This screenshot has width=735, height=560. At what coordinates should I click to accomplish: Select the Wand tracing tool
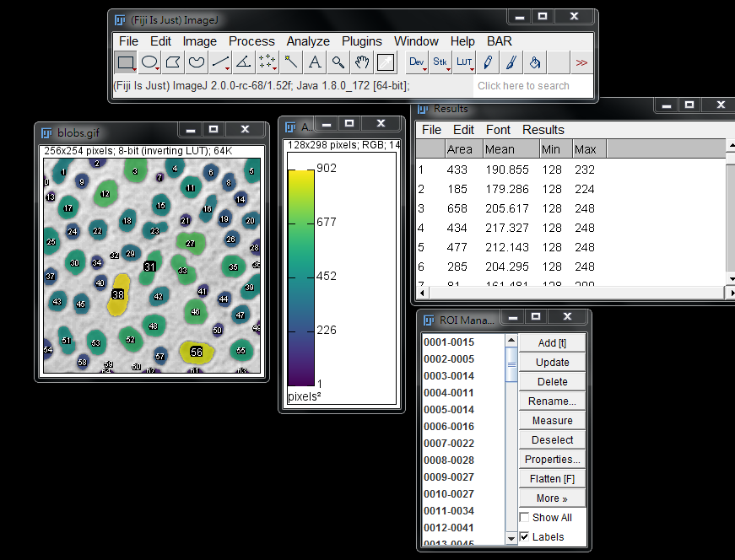tap(291, 62)
